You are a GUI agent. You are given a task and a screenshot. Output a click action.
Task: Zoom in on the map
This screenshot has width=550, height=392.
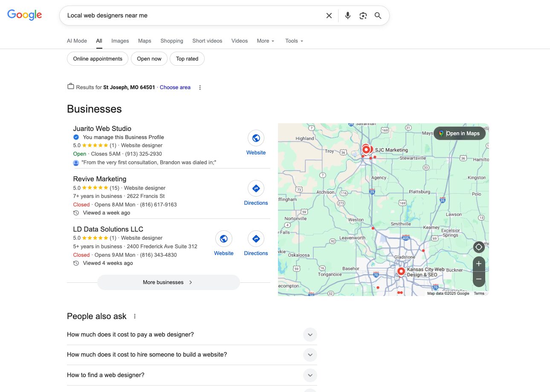pyautogui.click(x=478, y=264)
